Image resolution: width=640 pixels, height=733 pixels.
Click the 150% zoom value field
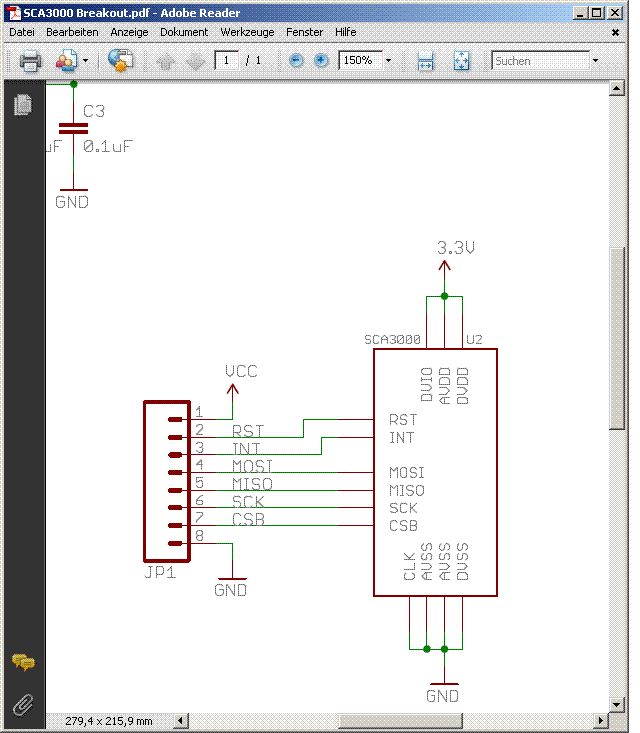coord(360,60)
